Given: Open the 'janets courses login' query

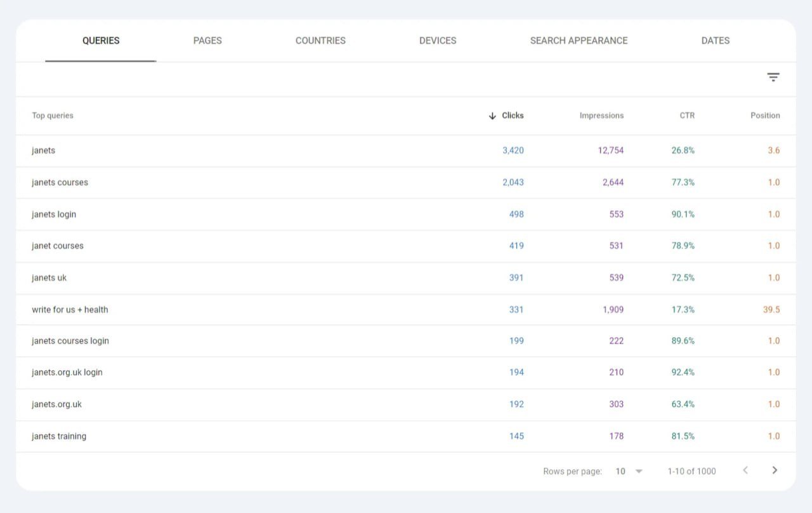Looking at the screenshot, I should pos(70,341).
